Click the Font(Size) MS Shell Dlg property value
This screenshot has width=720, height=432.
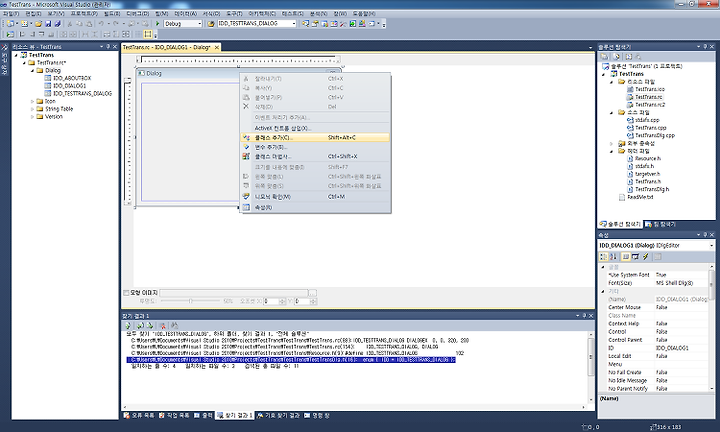coord(681,283)
